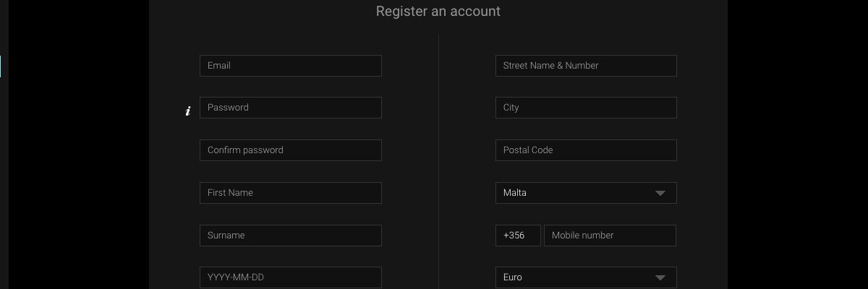Click the cyan sidebar indicator bar
This screenshot has width=868, height=289.
coord(1,66)
